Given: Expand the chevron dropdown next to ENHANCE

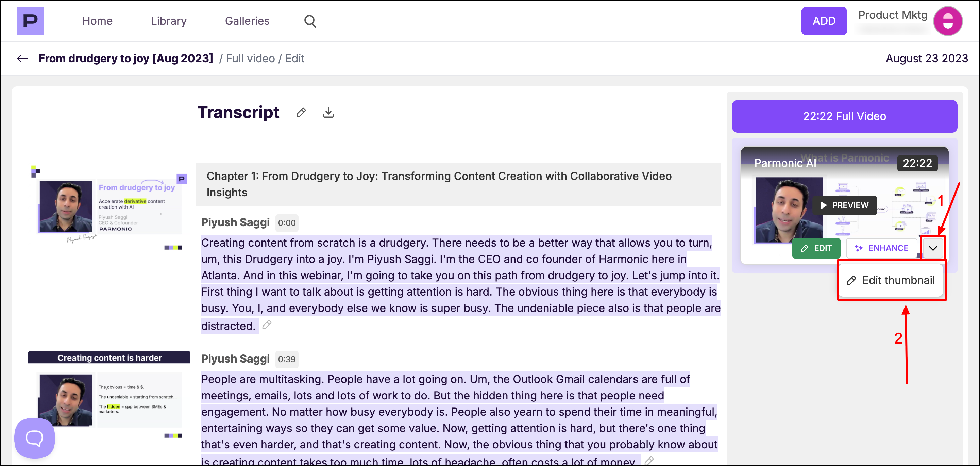Looking at the screenshot, I should [932, 248].
